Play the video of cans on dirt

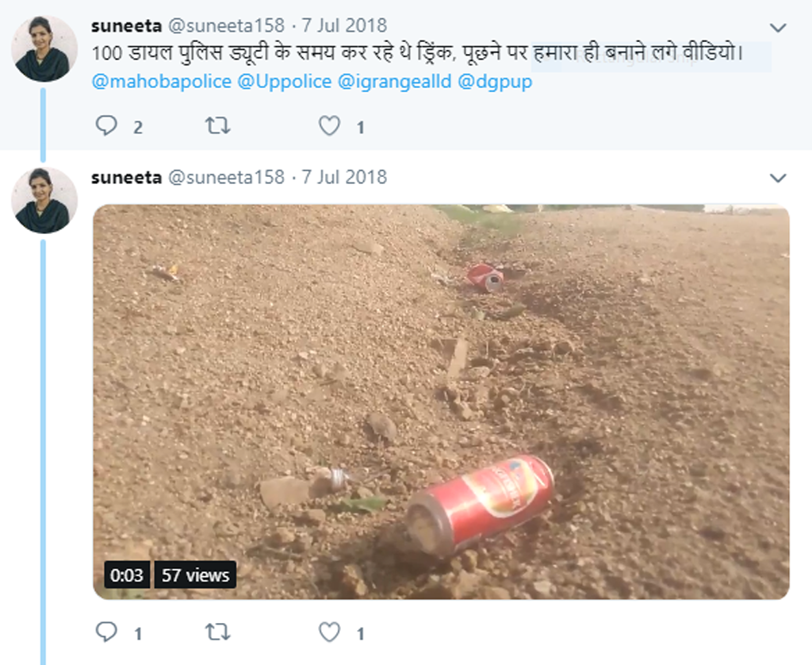(x=441, y=402)
